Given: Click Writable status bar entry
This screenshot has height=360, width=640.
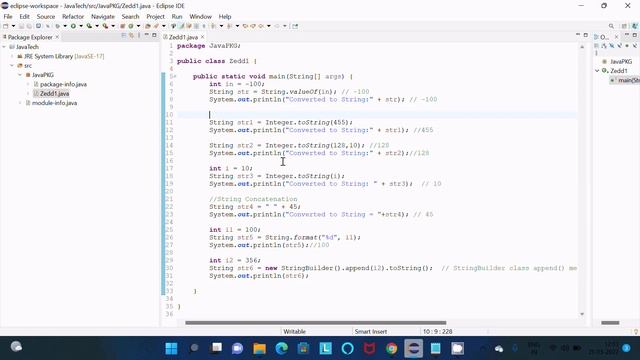Looking at the screenshot, I should 294,331.
